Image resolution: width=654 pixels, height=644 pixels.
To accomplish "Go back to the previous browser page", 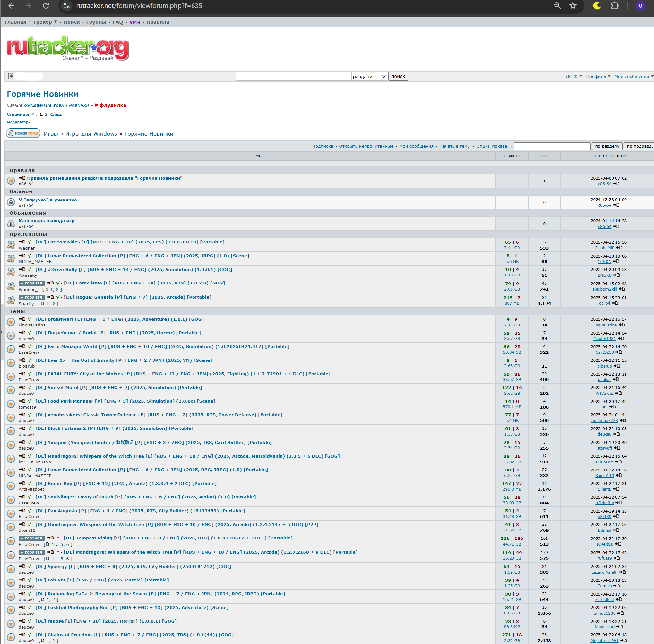I will coord(11,6).
